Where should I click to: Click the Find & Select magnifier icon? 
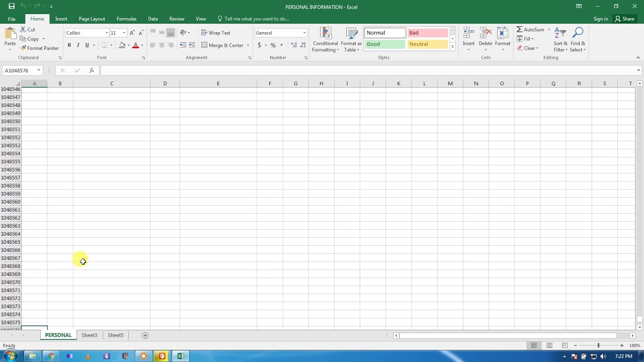[x=578, y=34]
